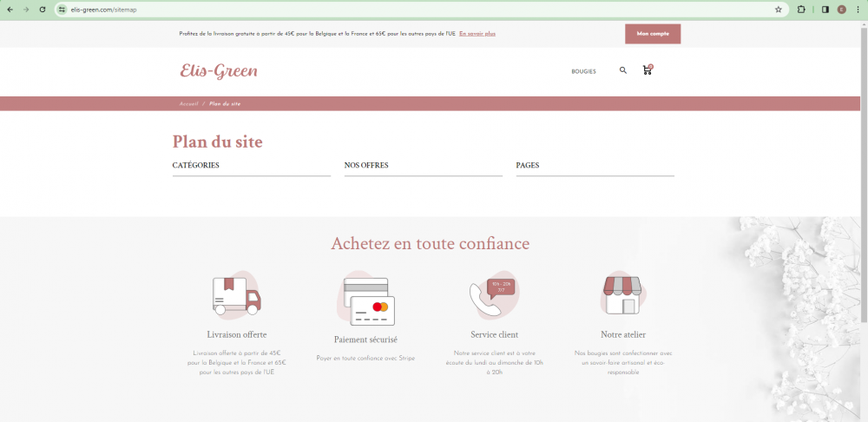Toggle the browser side panel icon
The width and height of the screenshot is (868, 422).
coord(825,10)
